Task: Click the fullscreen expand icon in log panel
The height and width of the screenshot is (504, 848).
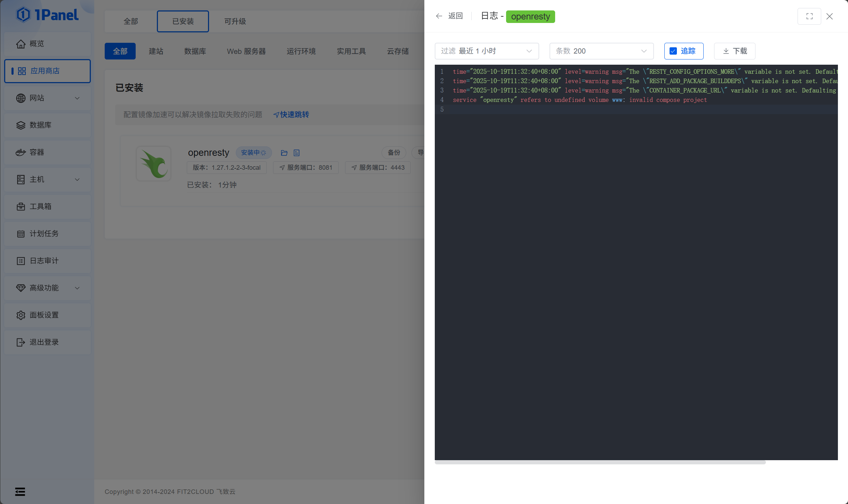Action: (x=809, y=16)
